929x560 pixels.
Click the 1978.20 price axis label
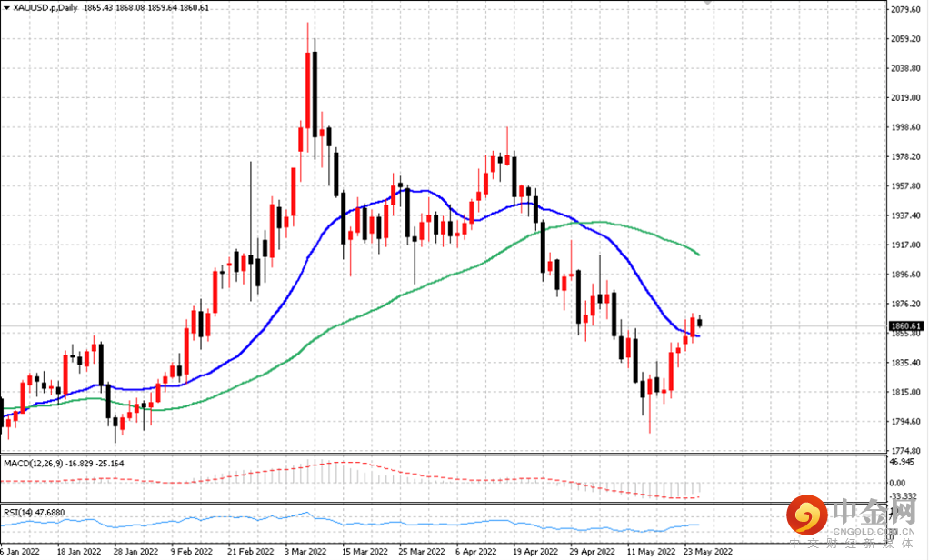[x=906, y=156]
